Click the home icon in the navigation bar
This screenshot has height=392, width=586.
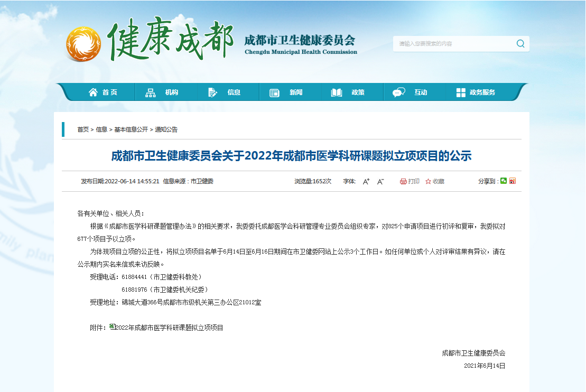92,91
